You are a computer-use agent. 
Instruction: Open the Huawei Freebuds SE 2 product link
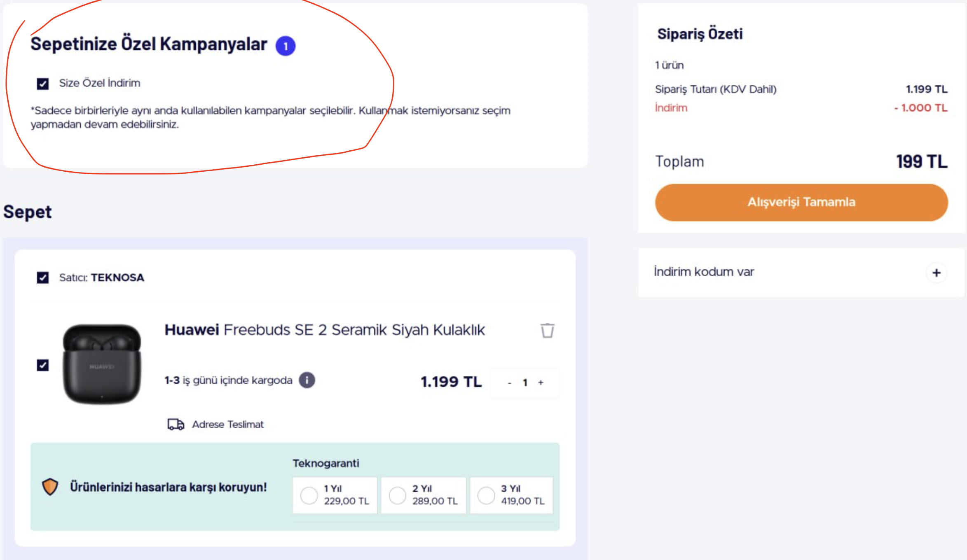click(325, 330)
